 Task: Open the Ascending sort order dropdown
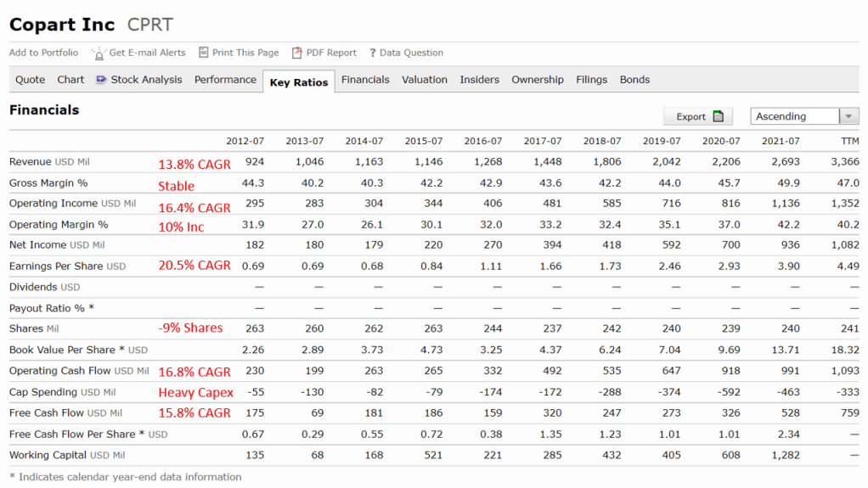click(804, 116)
